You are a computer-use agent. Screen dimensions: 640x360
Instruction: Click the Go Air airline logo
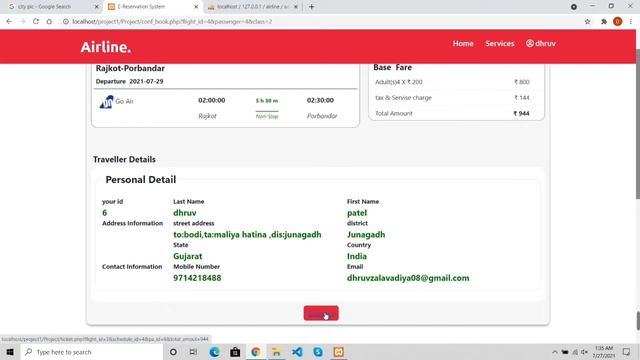[x=107, y=102]
